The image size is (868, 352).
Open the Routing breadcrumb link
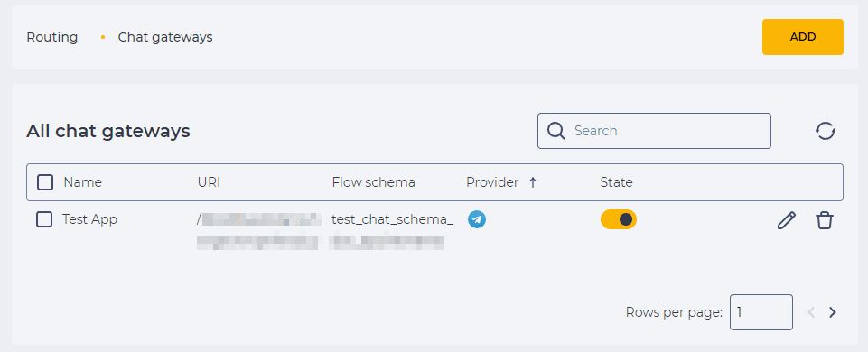point(52,37)
